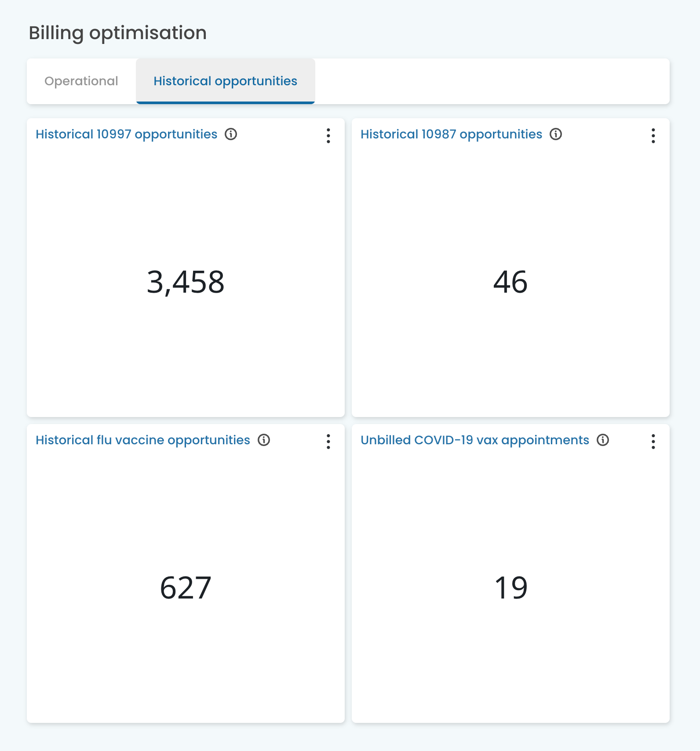This screenshot has width=700, height=751.
Task: Open the Historical 10987 opportunities title link
Action: [451, 134]
